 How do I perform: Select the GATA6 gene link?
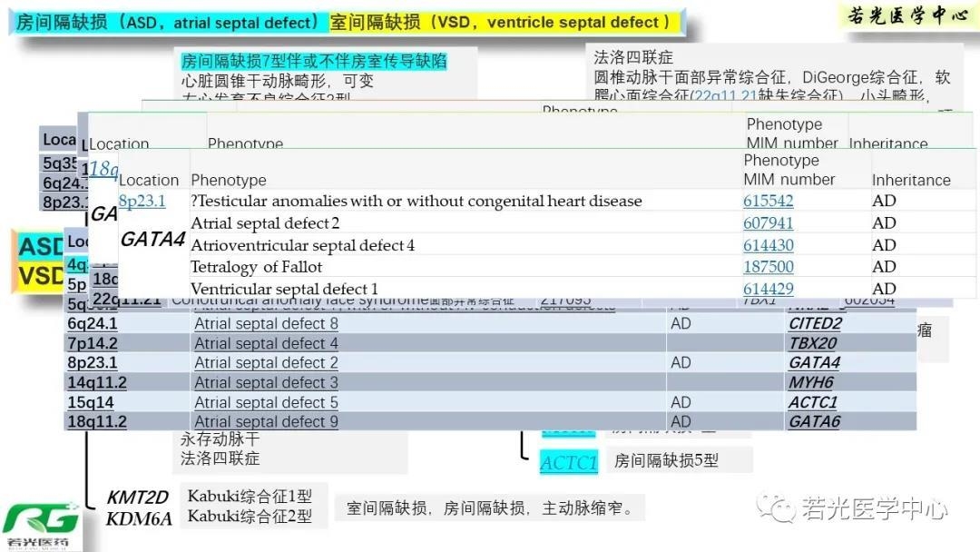pyautogui.click(x=814, y=422)
